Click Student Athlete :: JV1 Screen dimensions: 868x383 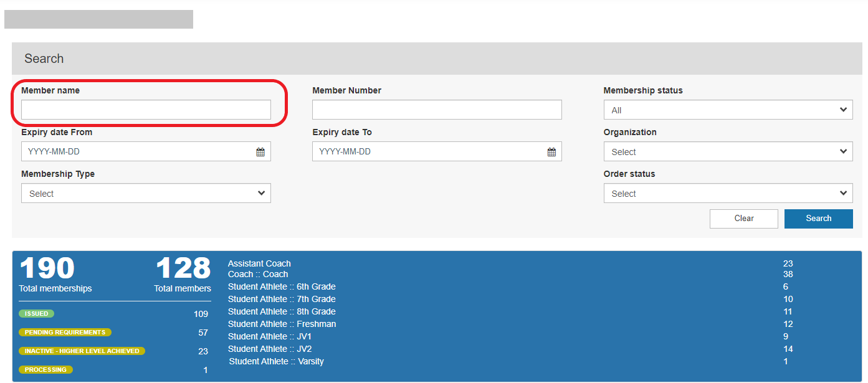270,336
